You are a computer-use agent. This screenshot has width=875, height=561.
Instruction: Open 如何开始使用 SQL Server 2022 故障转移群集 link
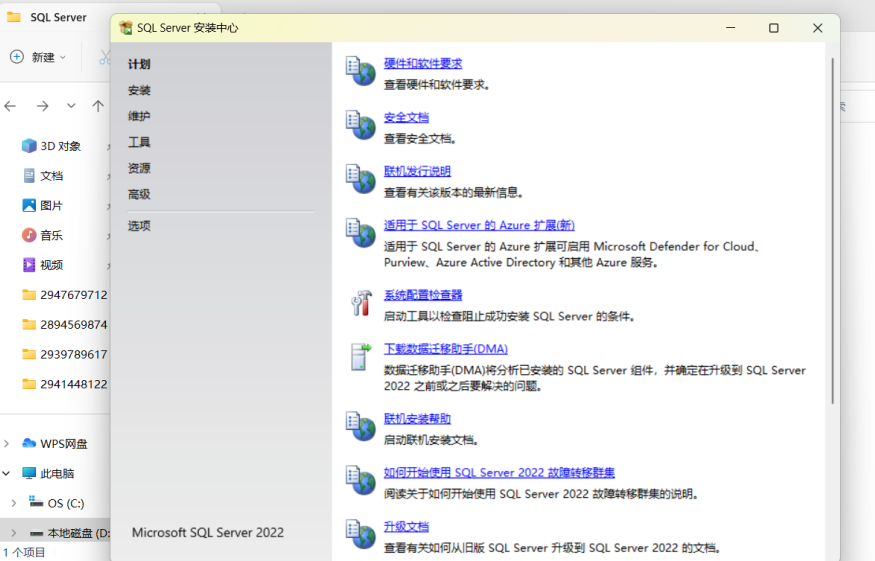[x=499, y=473]
